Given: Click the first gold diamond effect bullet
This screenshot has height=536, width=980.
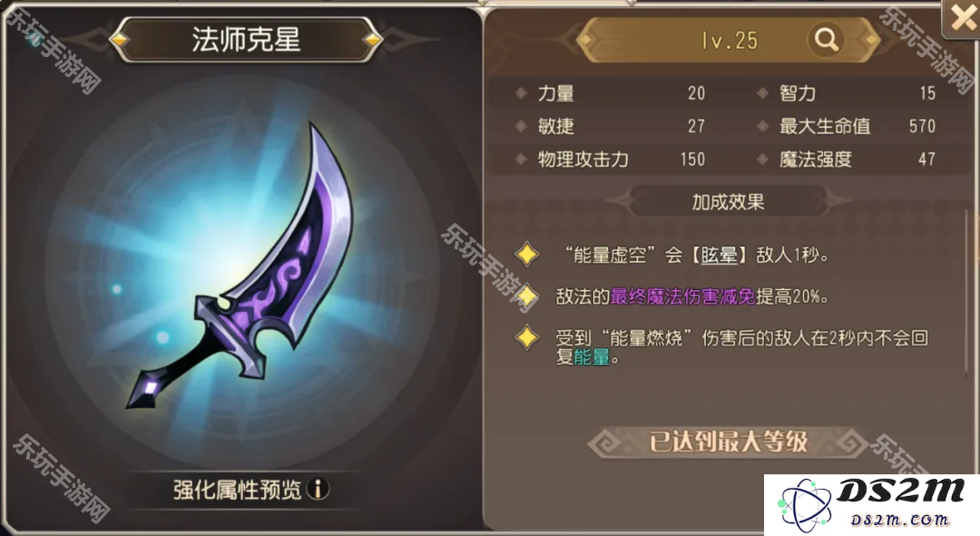Looking at the screenshot, I should click(527, 254).
